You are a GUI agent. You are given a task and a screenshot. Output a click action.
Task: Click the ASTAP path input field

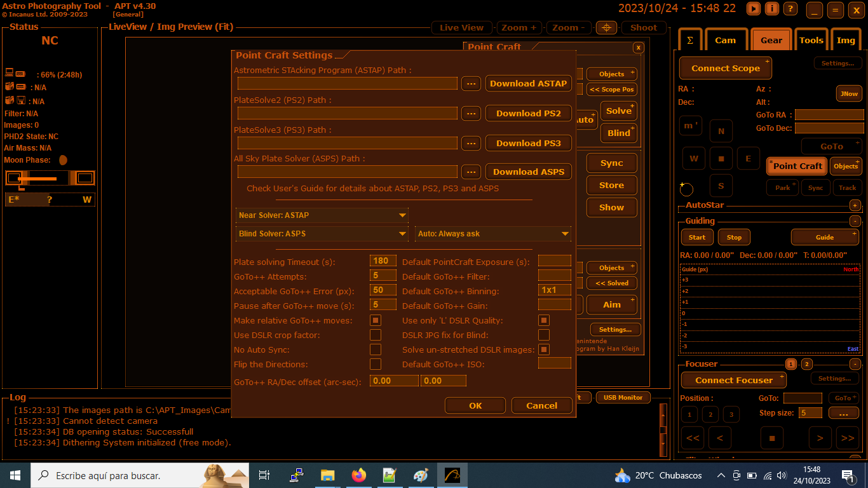tap(348, 83)
